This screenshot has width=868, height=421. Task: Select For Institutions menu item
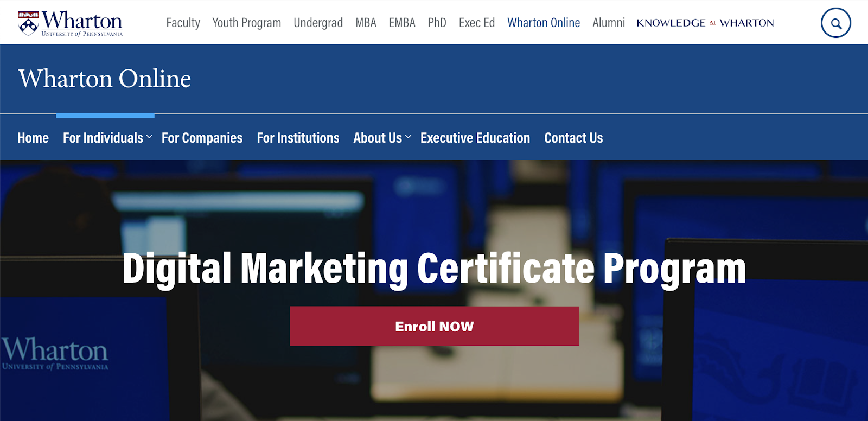[x=298, y=138]
